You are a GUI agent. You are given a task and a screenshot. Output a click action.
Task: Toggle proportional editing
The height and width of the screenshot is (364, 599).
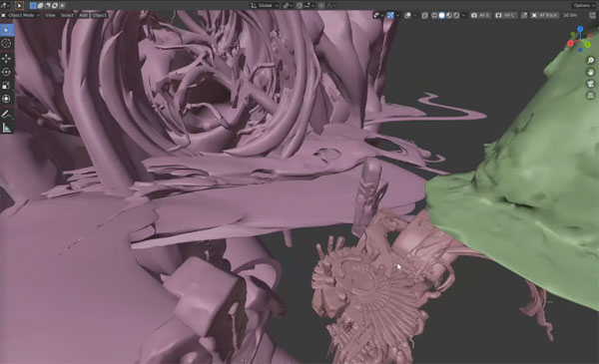(321, 5)
